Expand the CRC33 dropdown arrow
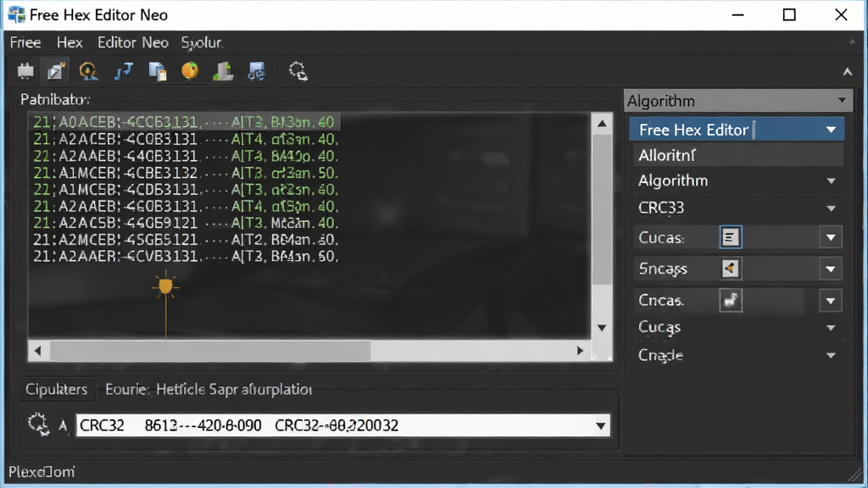 click(831, 208)
